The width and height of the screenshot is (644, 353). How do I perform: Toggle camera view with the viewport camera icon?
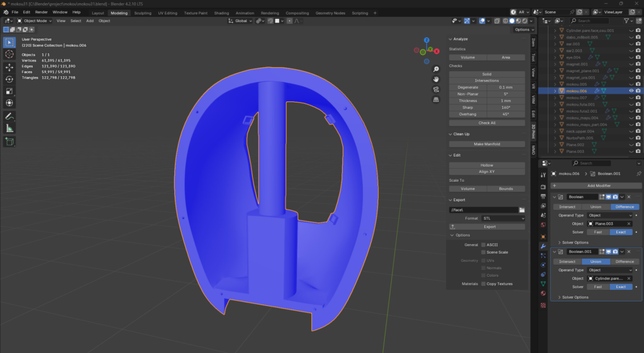(436, 89)
